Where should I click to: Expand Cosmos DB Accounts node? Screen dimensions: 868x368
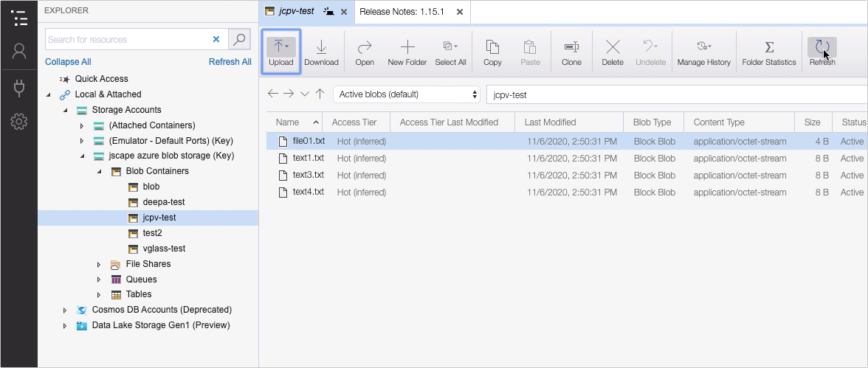coord(65,310)
